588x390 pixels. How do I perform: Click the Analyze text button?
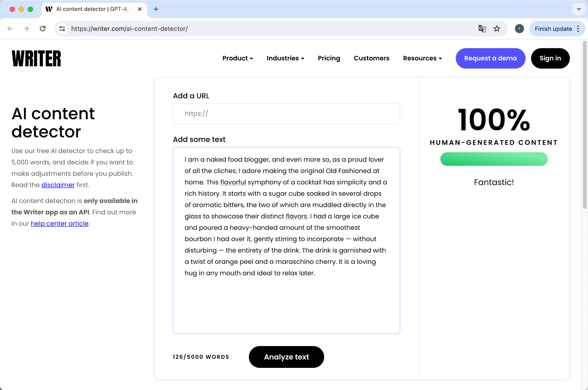(286, 357)
